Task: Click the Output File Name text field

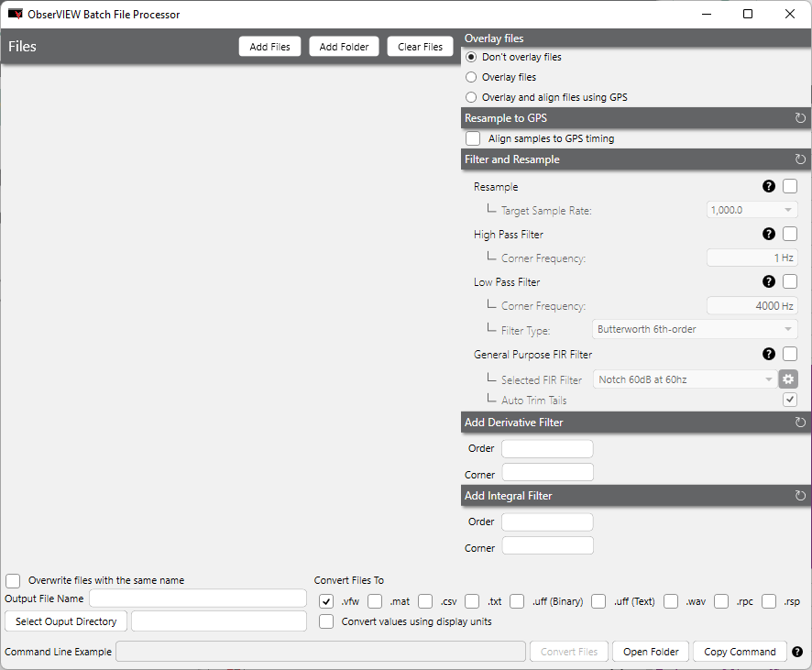Action: (x=197, y=599)
